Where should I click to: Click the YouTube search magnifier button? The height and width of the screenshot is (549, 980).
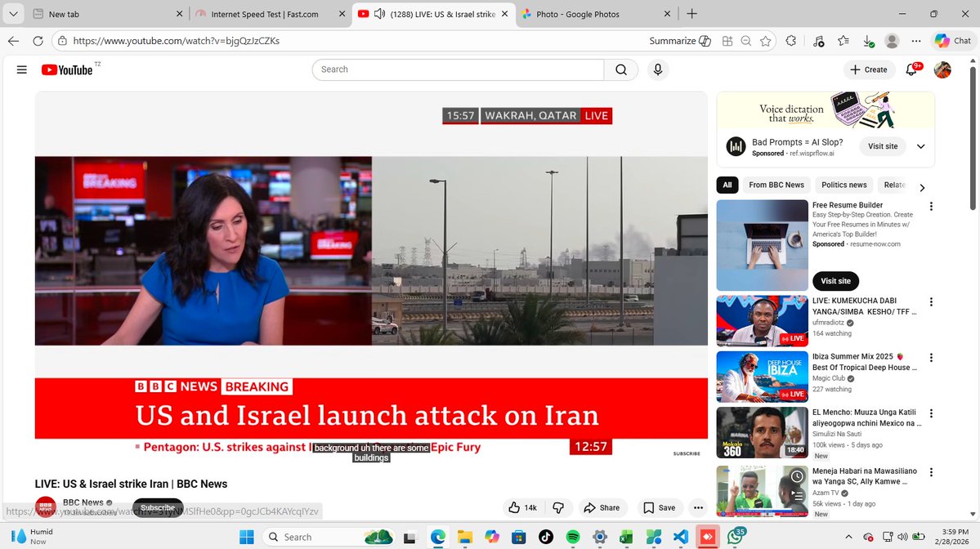point(620,69)
